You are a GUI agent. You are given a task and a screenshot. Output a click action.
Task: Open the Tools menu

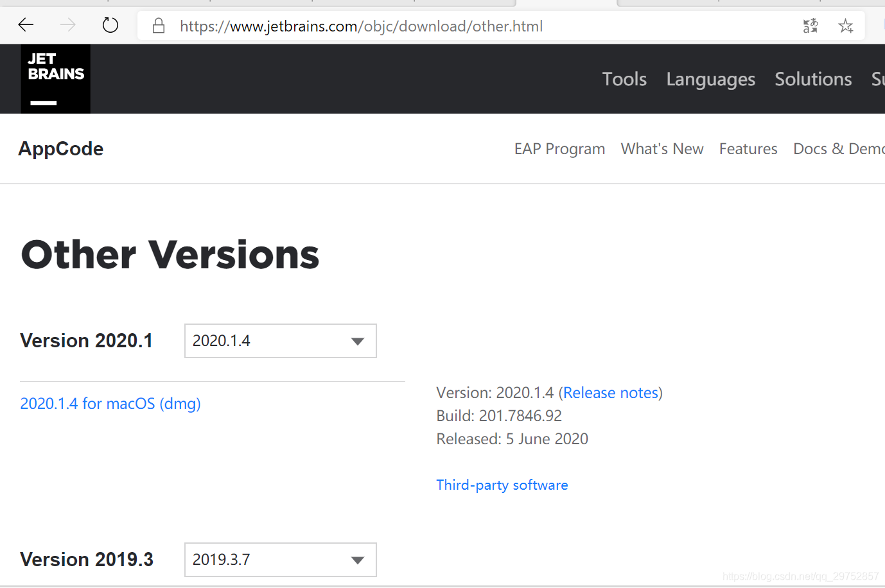coord(624,79)
